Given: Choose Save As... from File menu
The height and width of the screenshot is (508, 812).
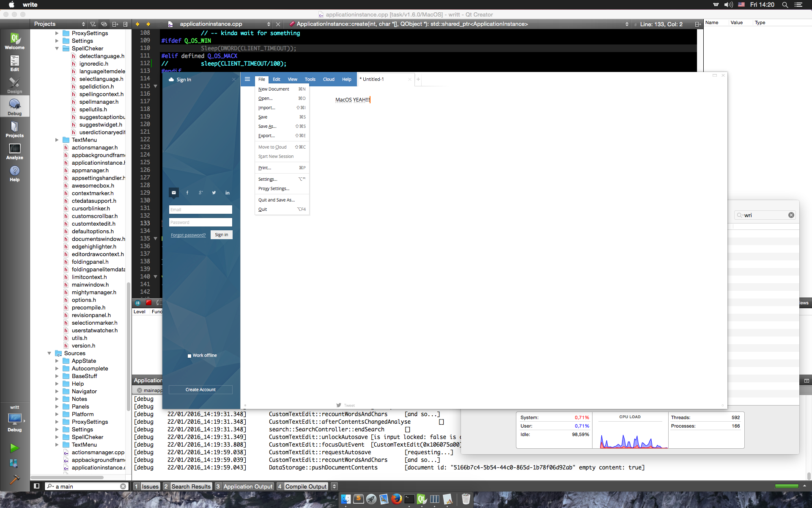Looking at the screenshot, I should click(x=282, y=126).
